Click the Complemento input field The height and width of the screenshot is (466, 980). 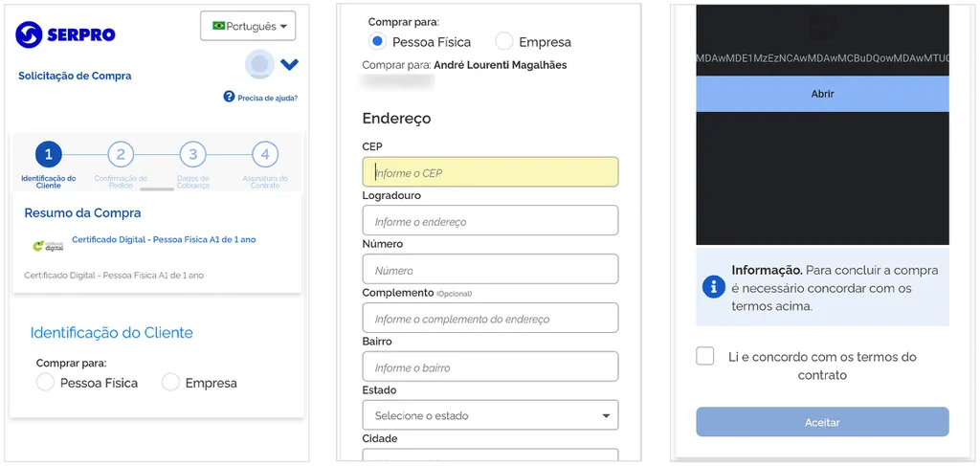(490, 318)
